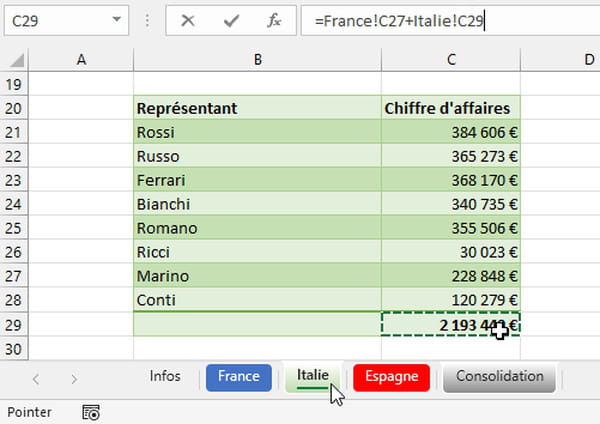This screenshot has width=600, height=424.
Task: Go to previous sheet with left arrow
Action: [36, 379]
